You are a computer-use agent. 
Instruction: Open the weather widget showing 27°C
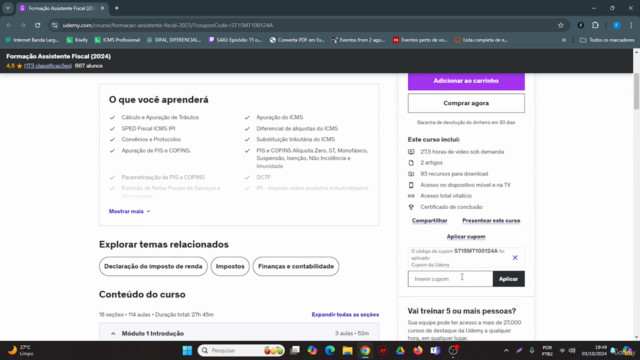coord(20,350)
